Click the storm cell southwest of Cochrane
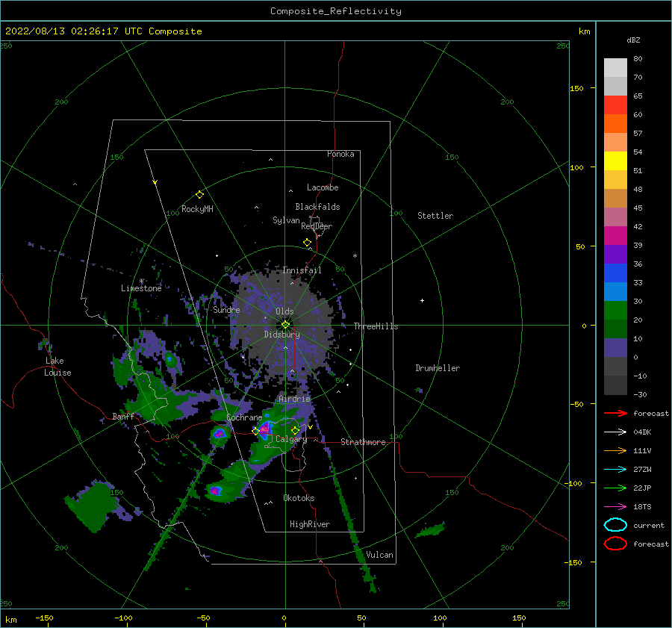 pyautogui.click(x=220, y=434)
